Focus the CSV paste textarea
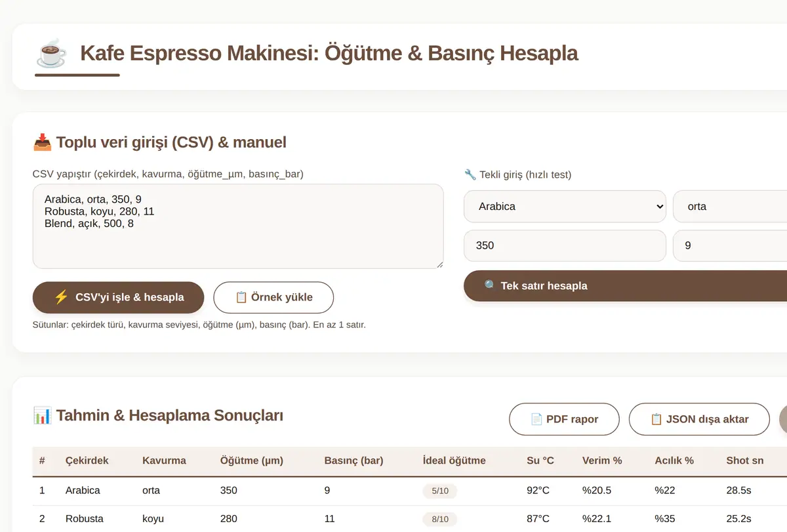 click(238, 226)
